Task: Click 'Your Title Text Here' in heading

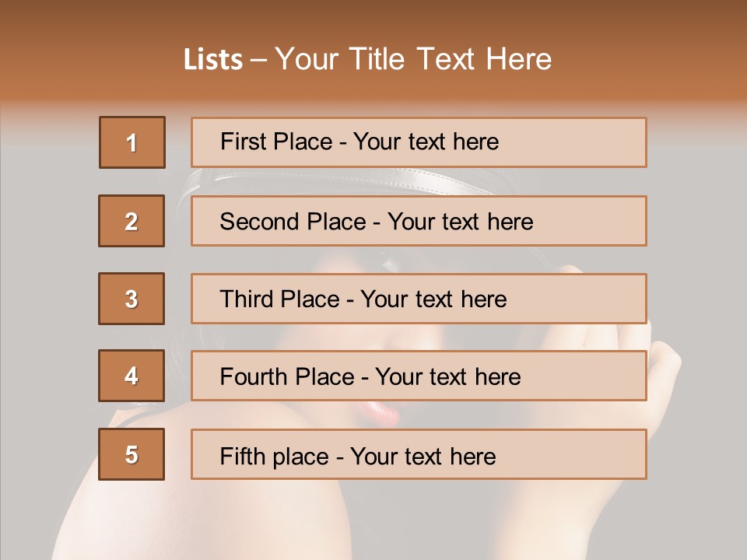Action: tap(413, 59)
